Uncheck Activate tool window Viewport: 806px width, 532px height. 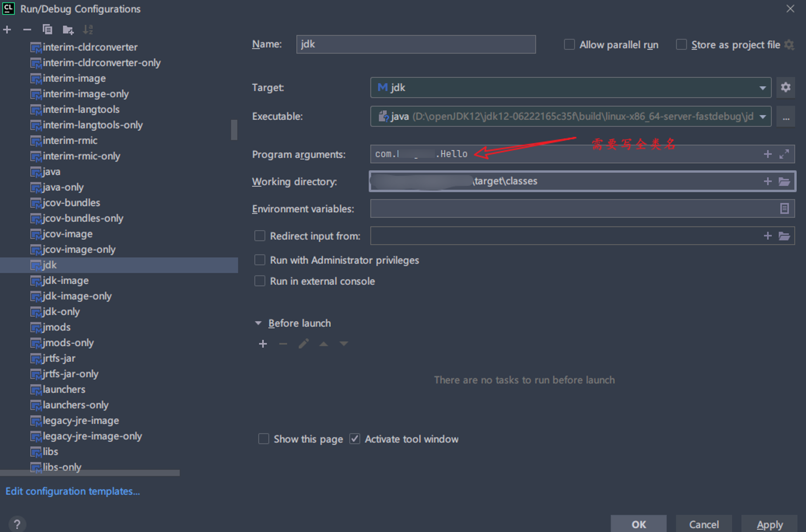point(355,439)
